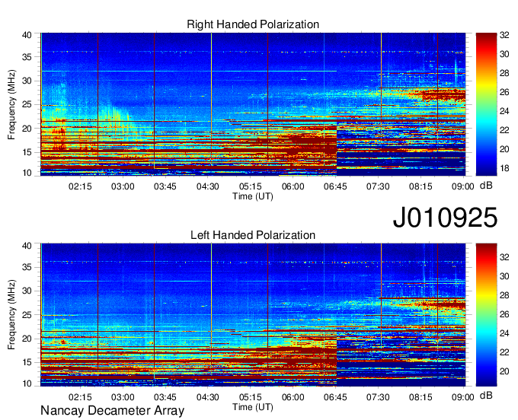Click 07:30 tick under left-handed plot
Screen dimensions: 518x420
[x=378, y=396]
